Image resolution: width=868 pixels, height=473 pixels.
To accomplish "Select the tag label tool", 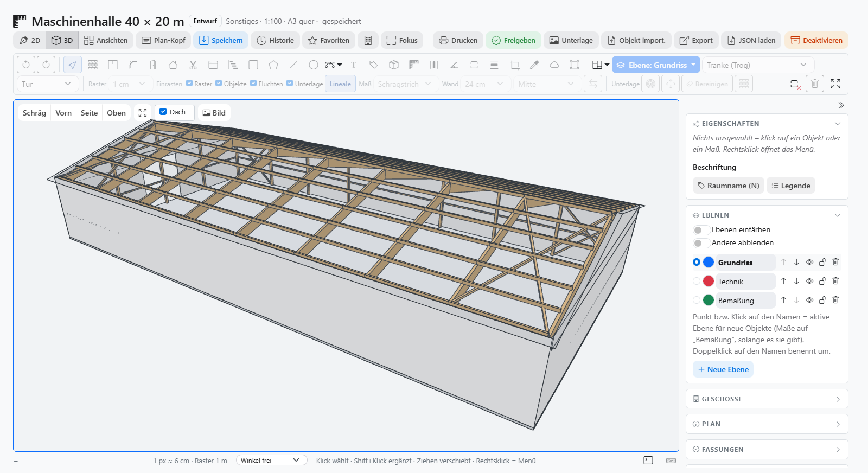I will point(374,65).
